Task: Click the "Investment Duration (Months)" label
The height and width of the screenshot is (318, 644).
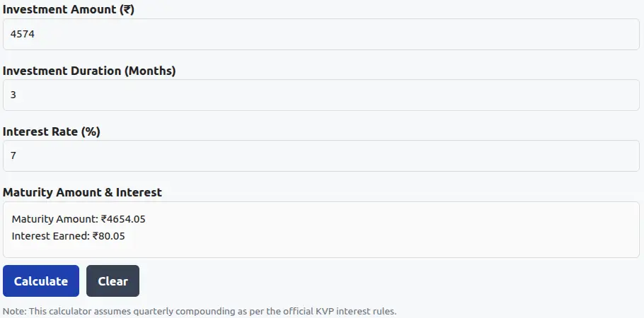Action: tap(89, 71)
